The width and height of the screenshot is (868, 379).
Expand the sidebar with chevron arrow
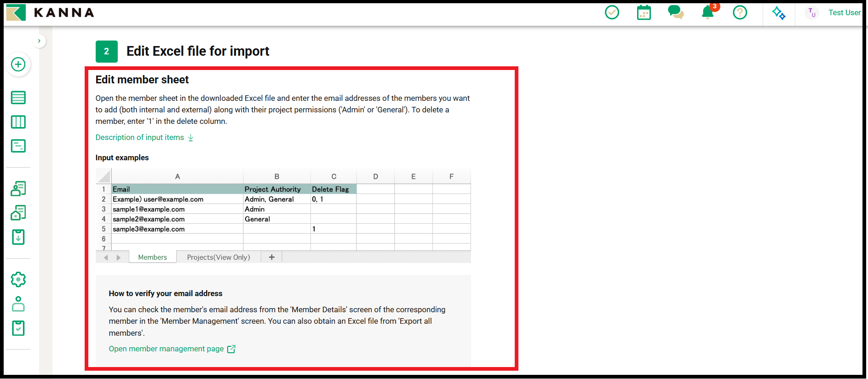[x=39, y=41]
